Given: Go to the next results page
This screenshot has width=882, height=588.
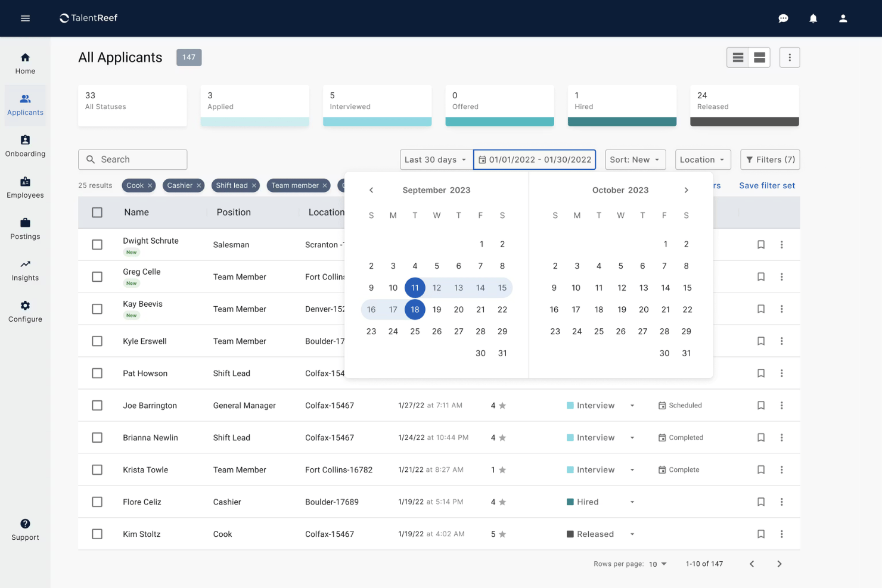Looking at the screenshot, I should pos(779,564).
